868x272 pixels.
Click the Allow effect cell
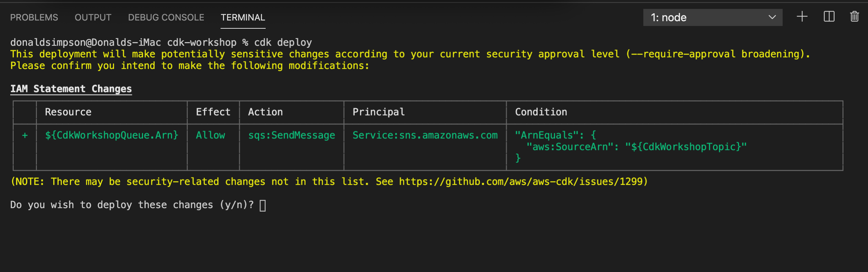[x=210, y=135]
